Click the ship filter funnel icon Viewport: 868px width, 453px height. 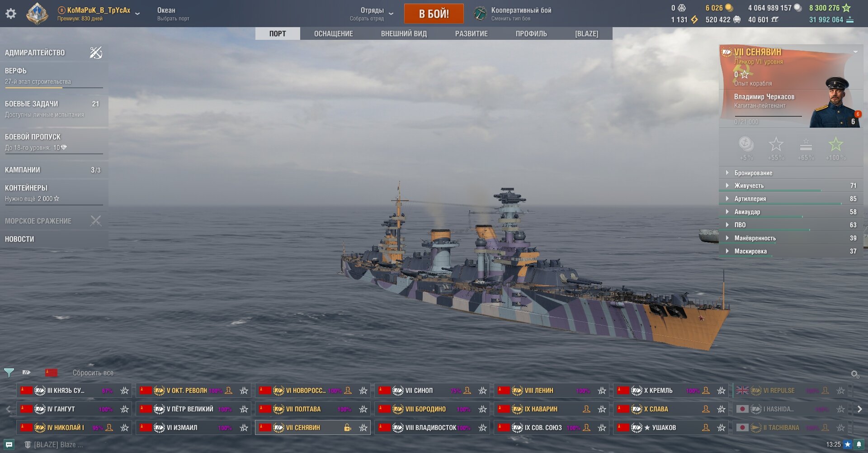coord(9,373)
